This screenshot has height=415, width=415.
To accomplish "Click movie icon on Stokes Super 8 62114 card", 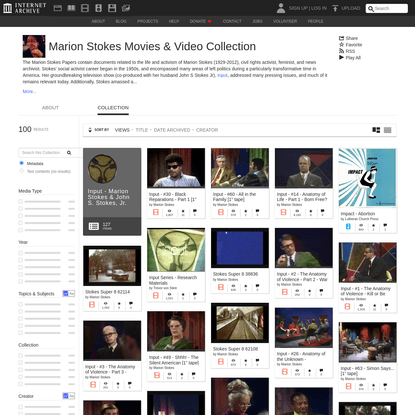I will pyautogui.click(x=92, y=305).
